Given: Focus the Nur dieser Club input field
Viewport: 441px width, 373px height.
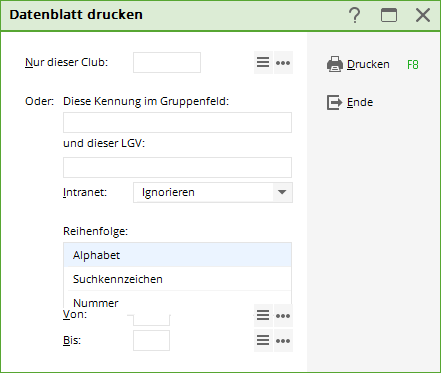Looking at the screenshot, I should (167, 62).
